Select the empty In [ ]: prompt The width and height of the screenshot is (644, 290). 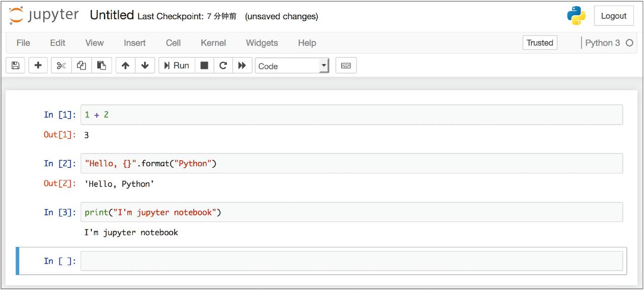click(x=60, y=261)
